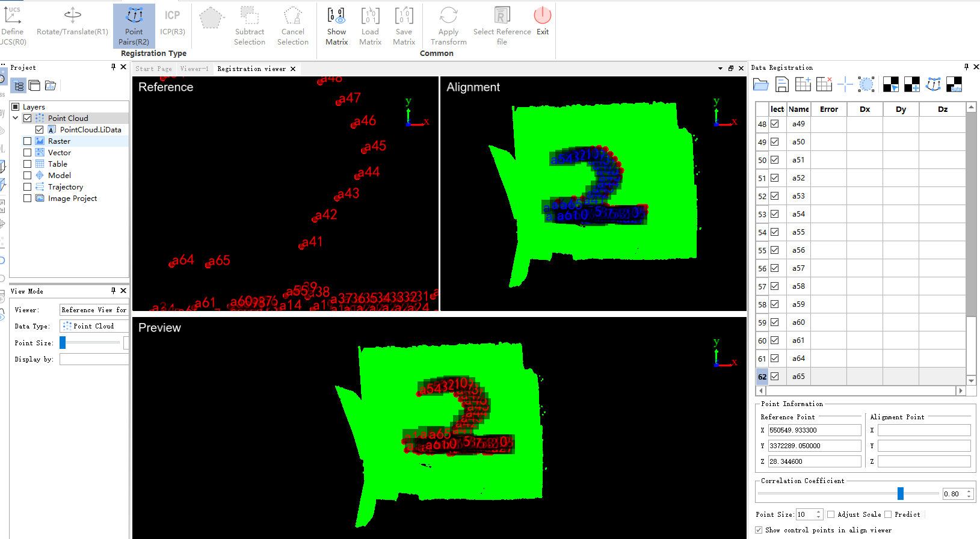The height and width of the screenshot is (539, 980).
Task: Pin the Data Registration panel
Action: point(966,67)
